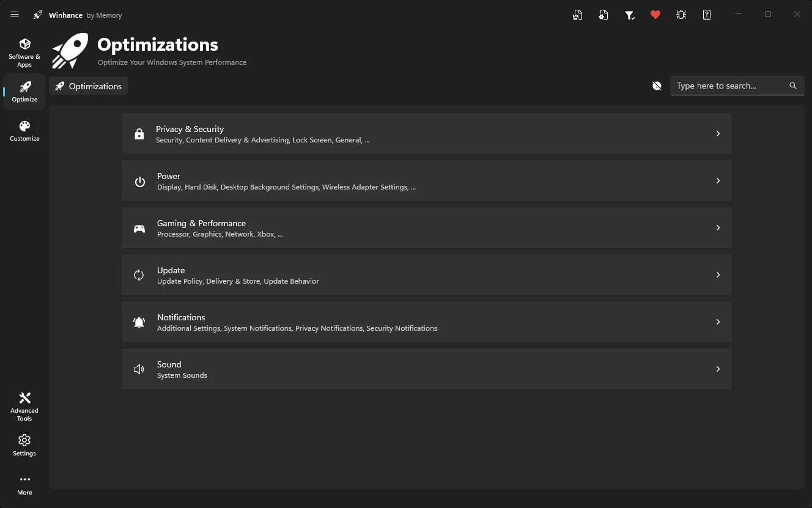
Task: Open the Sound settings row
Action: click(x=426, y=369)
